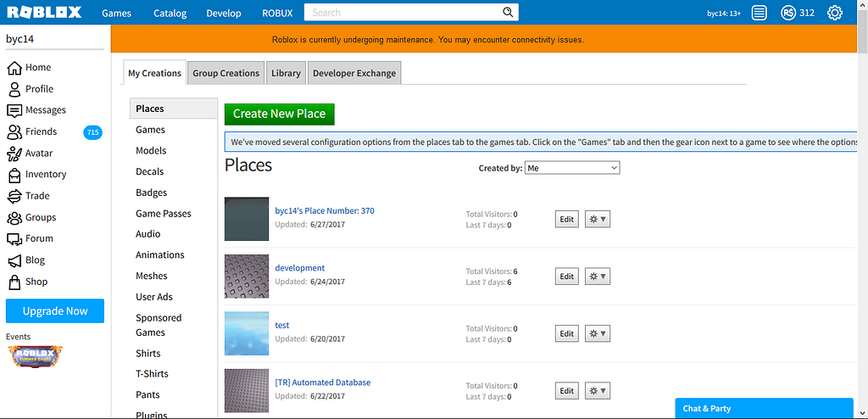
Task: Open Messages from the sidebar icon
Action: click(14, 110)
